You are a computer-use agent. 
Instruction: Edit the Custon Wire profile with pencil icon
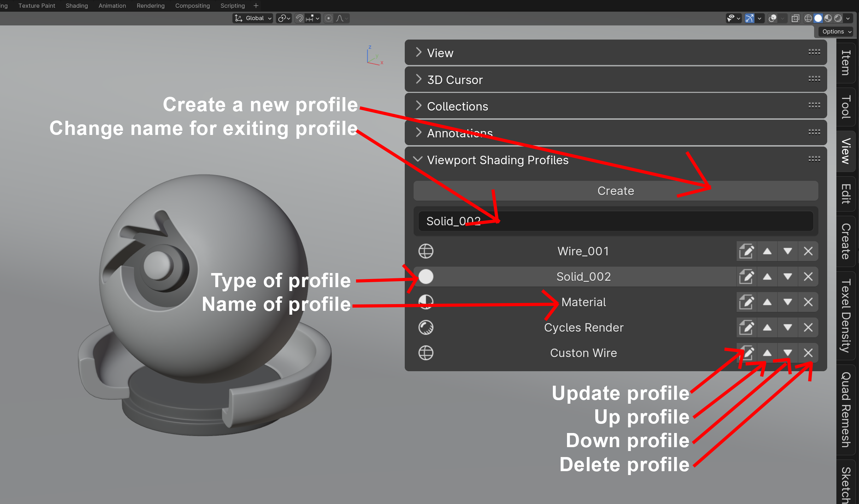coord(747,352)
